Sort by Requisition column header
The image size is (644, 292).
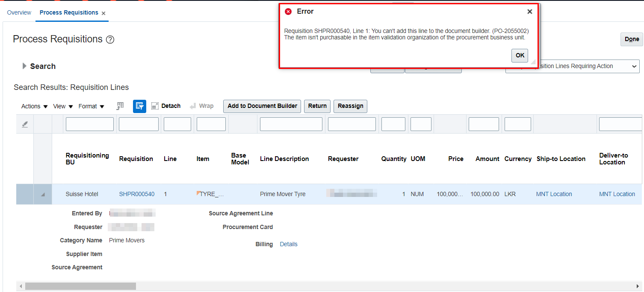(x=136, y=159)
